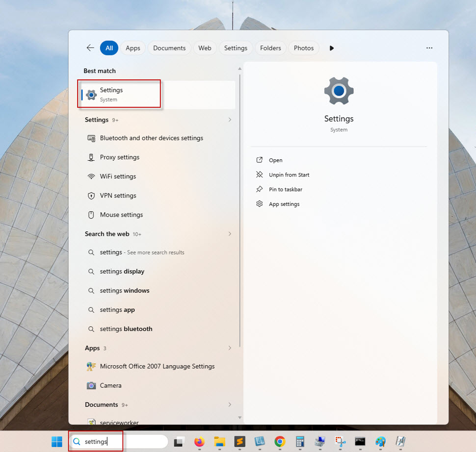
Task: Open File Explorer from the taskbar
Action: coord(219,442)
